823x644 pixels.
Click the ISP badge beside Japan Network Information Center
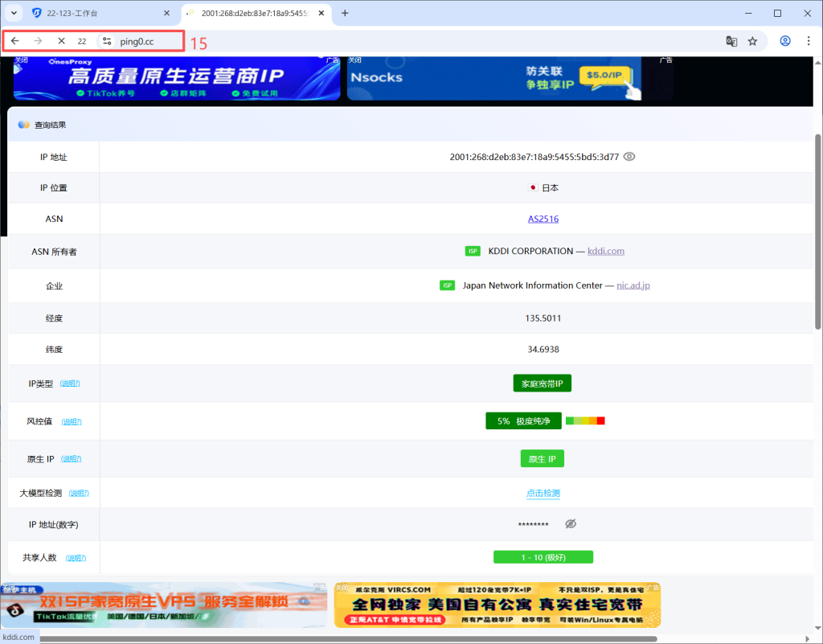[447, 285]
